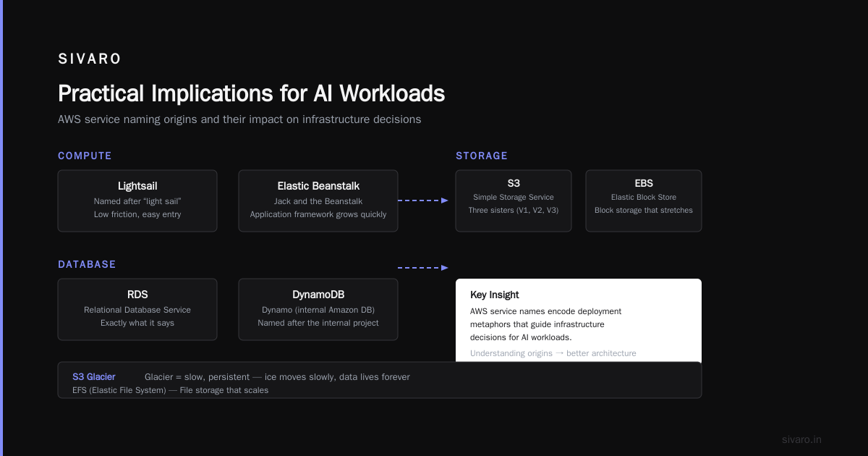The height and width of the screenshot is (456, 868).
Task: Click the EBS card title
Action: coord(644,183)
